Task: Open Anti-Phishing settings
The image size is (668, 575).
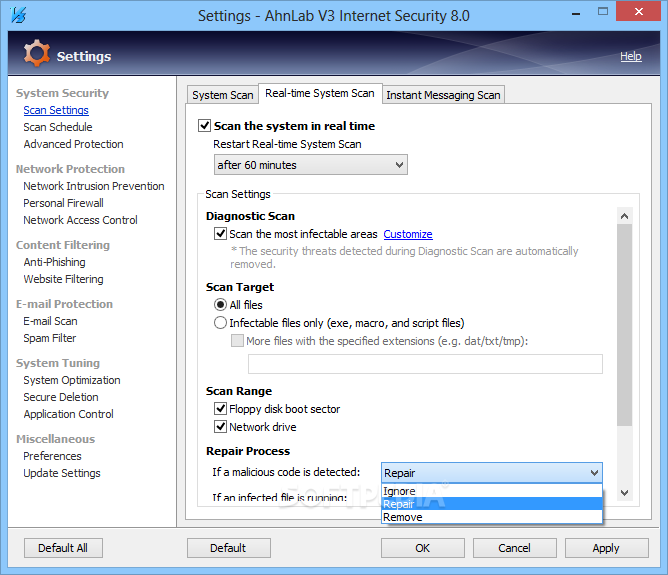Action: (x=55, y=262)
